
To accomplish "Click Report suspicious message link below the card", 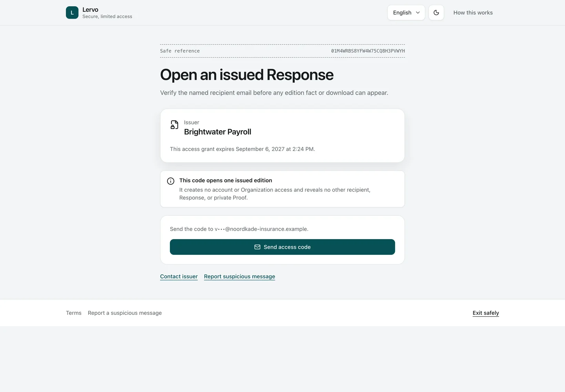I will coord(239,276).
